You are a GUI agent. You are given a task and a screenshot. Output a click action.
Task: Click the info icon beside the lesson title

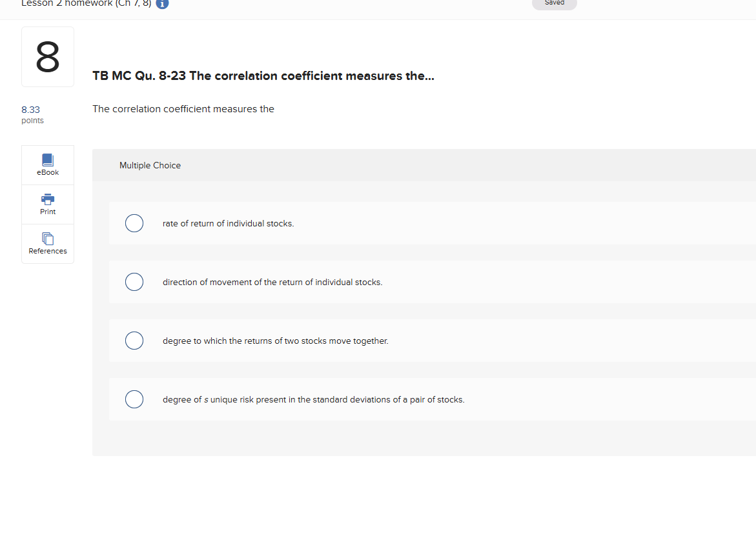click(162, 5)
